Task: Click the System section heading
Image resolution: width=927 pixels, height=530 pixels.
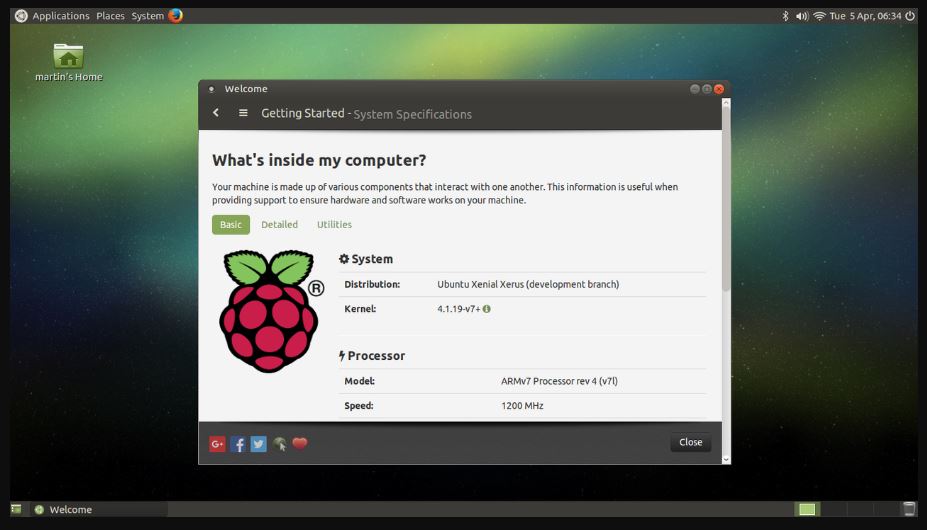Action: point(366,259)
